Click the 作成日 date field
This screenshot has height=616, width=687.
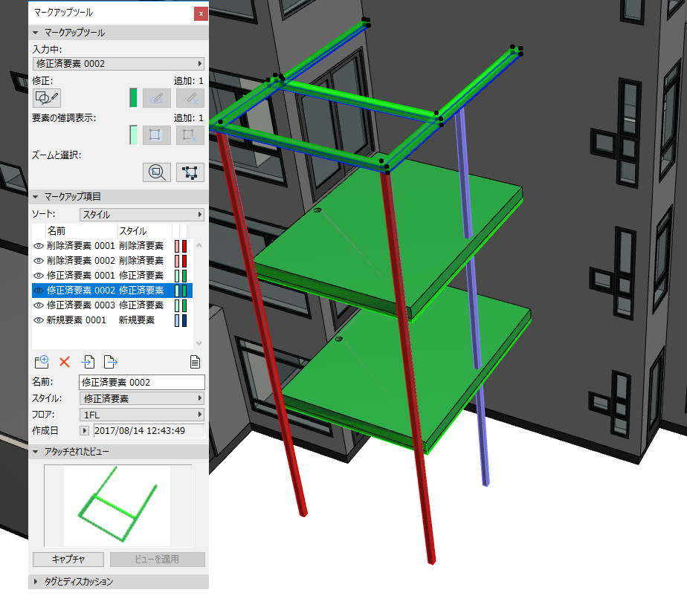(x=149, y=431)
